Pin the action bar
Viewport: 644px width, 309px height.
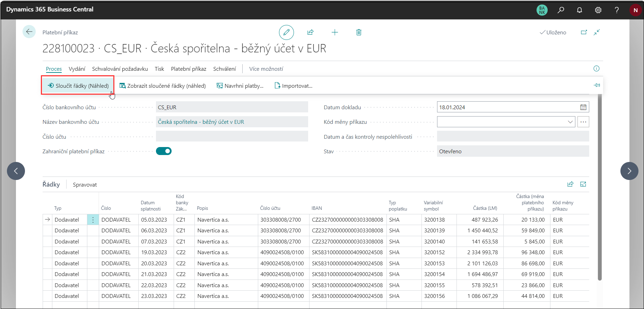coord(597,85)
